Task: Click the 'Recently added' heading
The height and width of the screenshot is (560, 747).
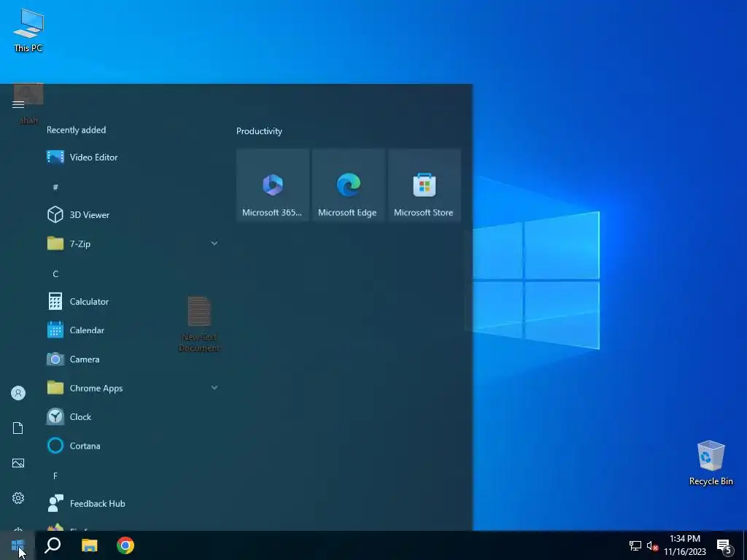Action: pyautogui.click(x=76, y=130)
